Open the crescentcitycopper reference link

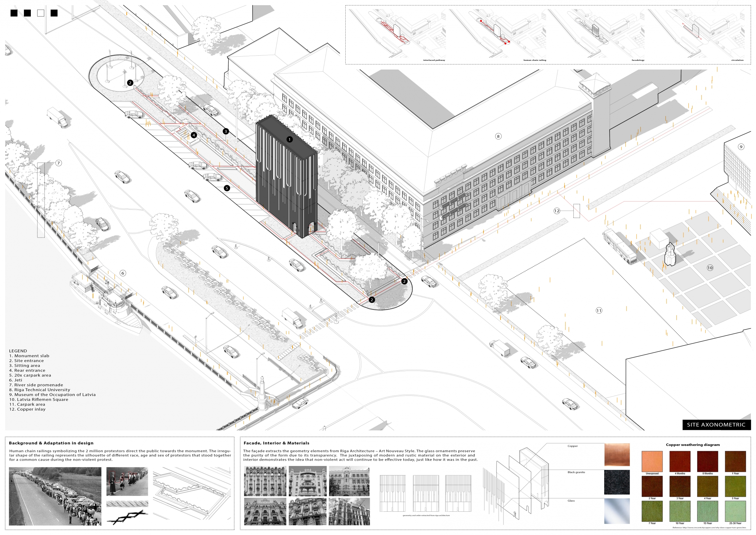click(x=714, y=527)
